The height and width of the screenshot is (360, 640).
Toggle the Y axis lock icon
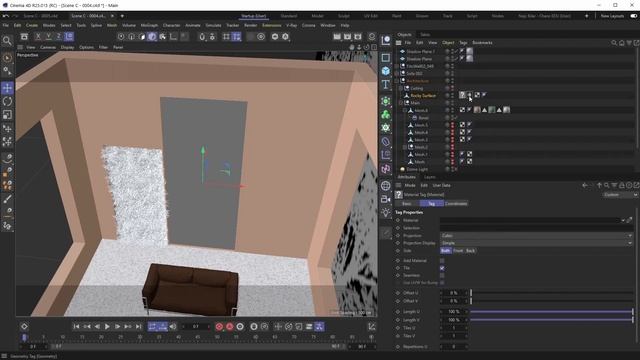pos(49,37)
